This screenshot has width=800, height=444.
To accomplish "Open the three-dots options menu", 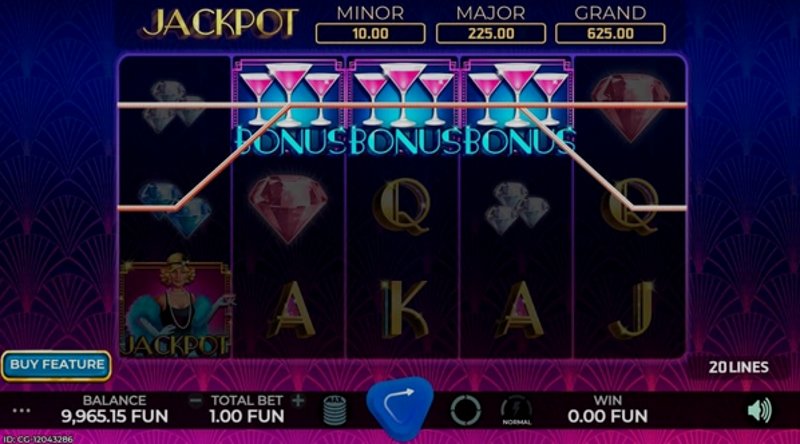I will [x=21, y=411].
